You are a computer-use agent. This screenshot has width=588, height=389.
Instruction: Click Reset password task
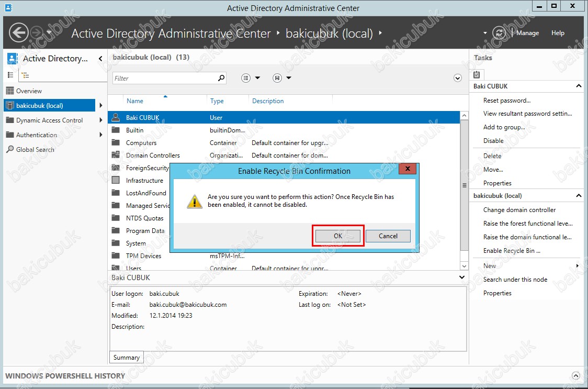click(x=507, y=100)
